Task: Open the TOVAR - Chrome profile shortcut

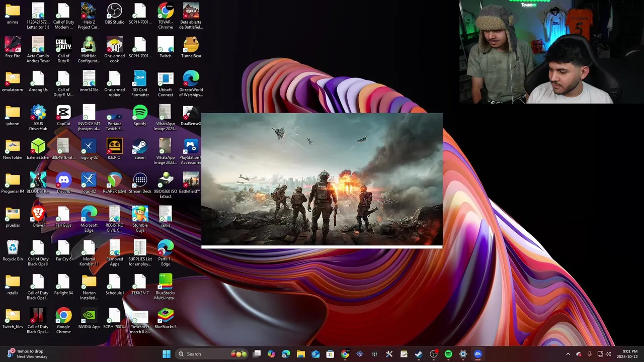Action: tap(166, 16)
